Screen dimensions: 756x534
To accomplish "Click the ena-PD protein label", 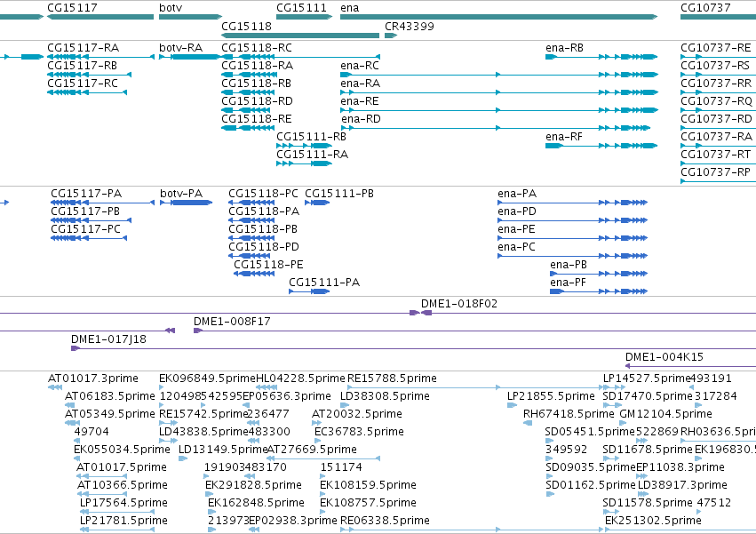I will [x=517, y=211].
